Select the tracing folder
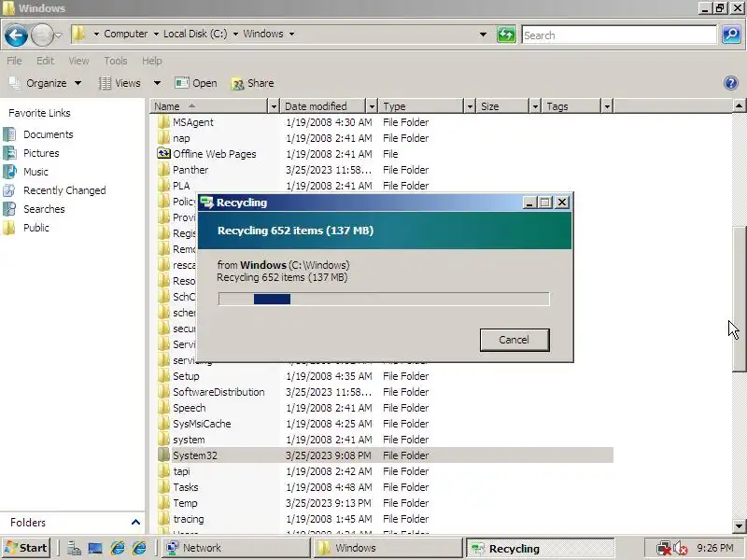The width and height of the screenshot is (747, 560). pos(189,519)
